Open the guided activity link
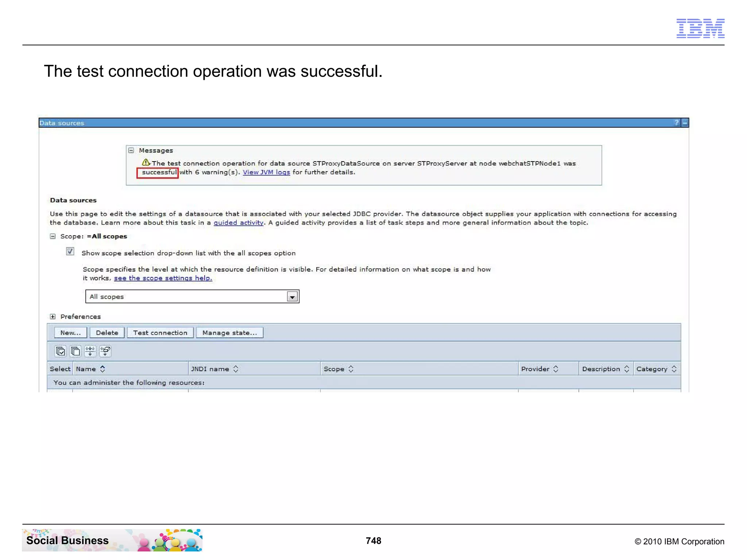 click(239, 223)
